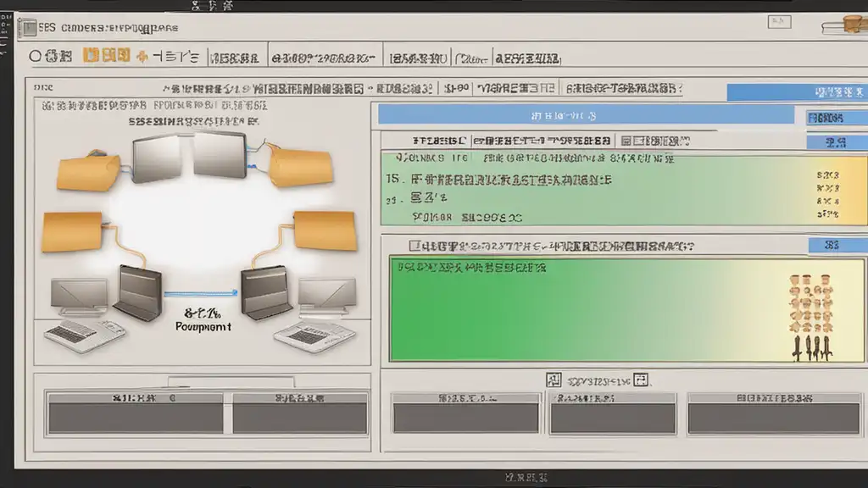This screenshot has height=488, width=868.
Task: Select the left dark server tower in diagram
Action: [x=138, y=293]
